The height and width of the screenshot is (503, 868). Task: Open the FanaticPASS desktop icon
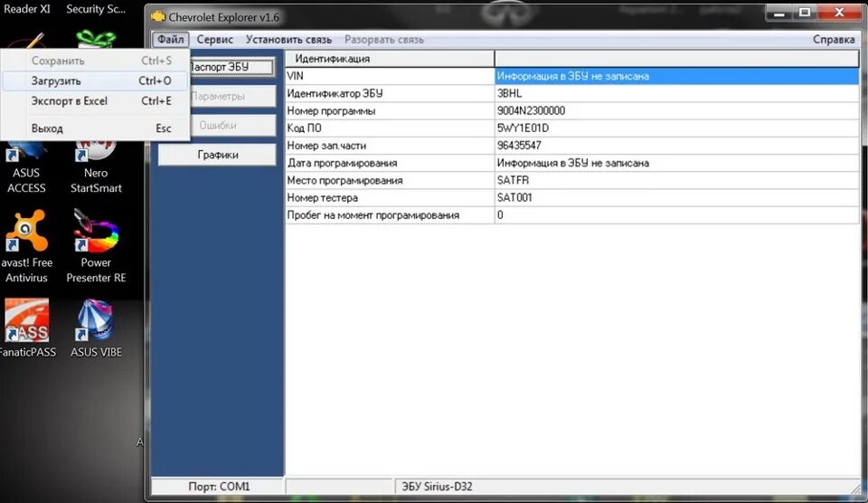pyautogui.click(x=26, y=328)
